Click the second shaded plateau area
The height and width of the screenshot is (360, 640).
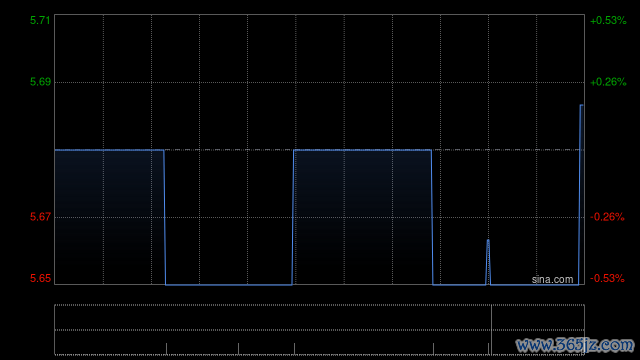coord(362,217)
